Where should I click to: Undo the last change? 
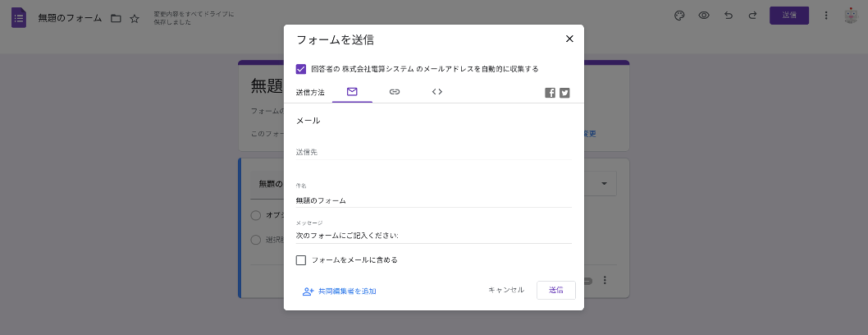pyautogui.click(x=729, y=16)
